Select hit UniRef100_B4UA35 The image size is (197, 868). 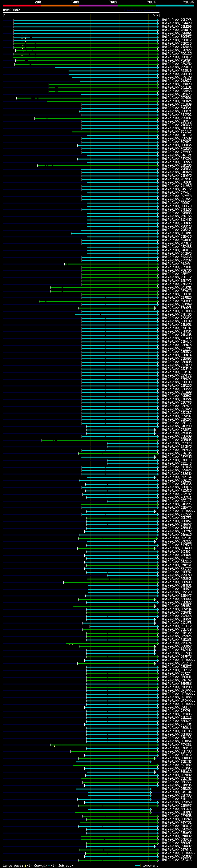pyautogui.click(x=176, y=772)
